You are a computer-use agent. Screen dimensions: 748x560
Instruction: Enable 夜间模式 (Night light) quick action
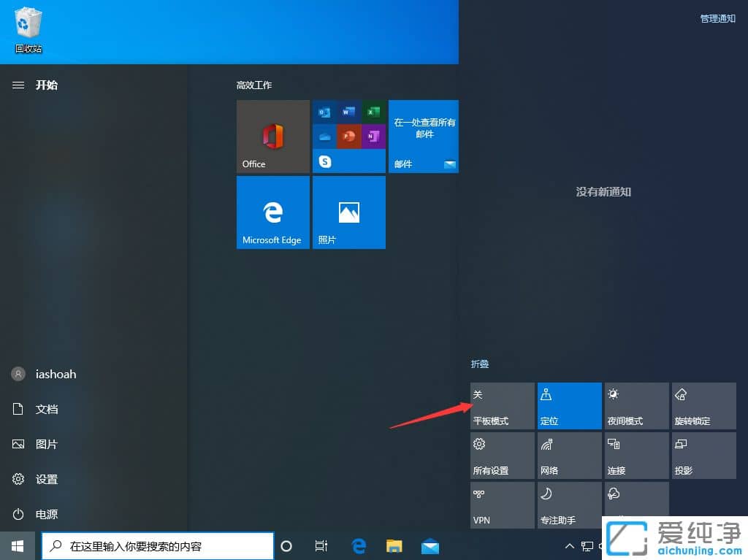[637, 406]
